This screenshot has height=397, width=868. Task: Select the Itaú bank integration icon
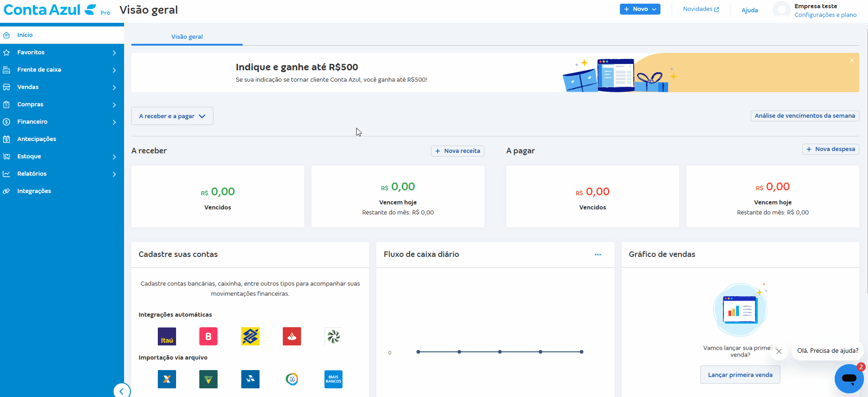[x=167, y=336]
